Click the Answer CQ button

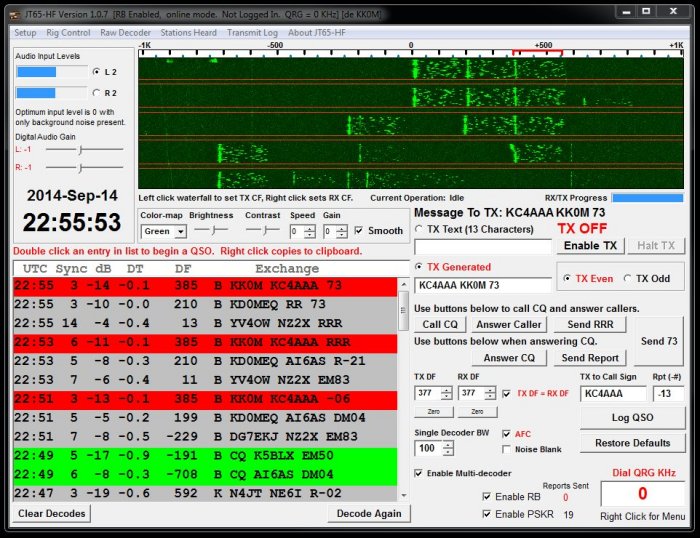click(509, 358)
